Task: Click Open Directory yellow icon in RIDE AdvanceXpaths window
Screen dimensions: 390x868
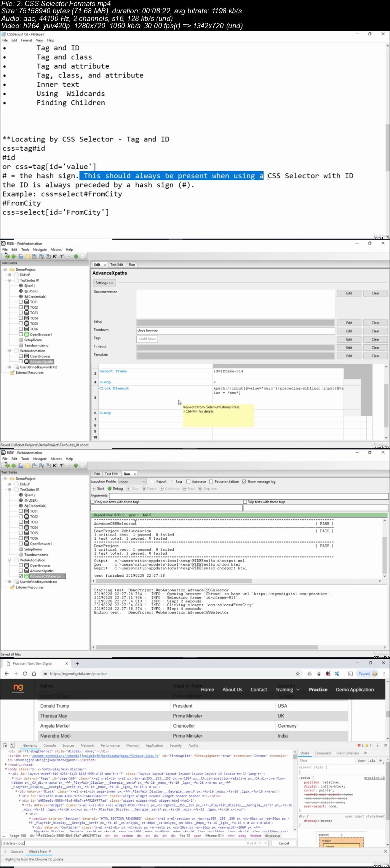Action: pos(27,257)
